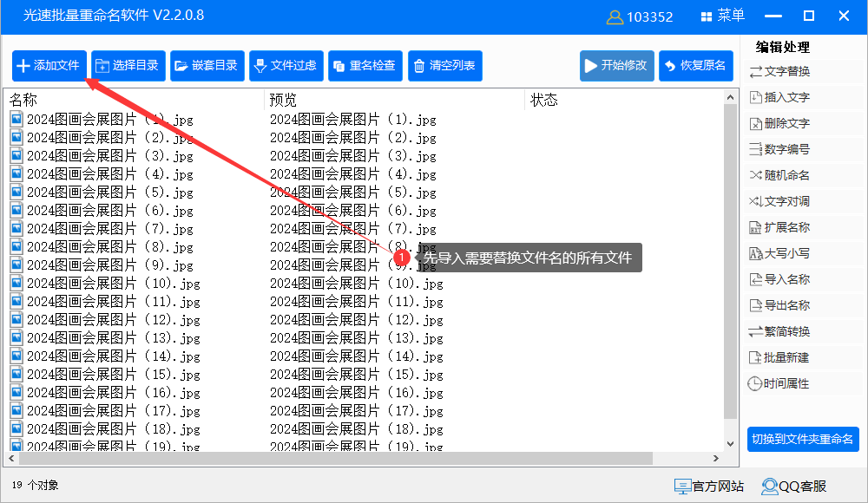Click file icon of 2024图画会展图片 (11).jpg

16,302
